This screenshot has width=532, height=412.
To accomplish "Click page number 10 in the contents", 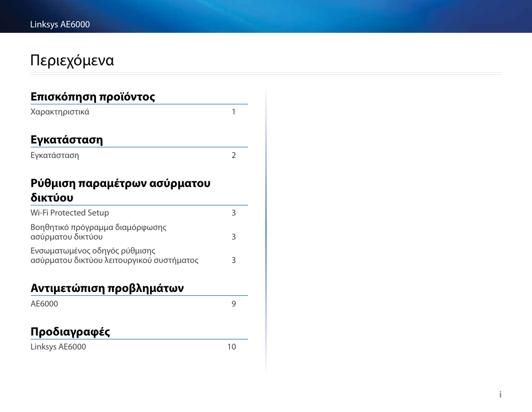I will point(232,347).
